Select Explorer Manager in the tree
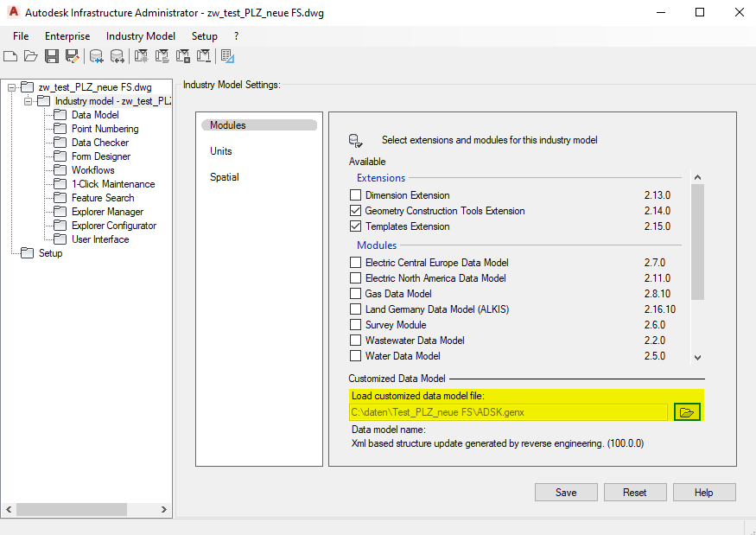 (x=107, y=212)
